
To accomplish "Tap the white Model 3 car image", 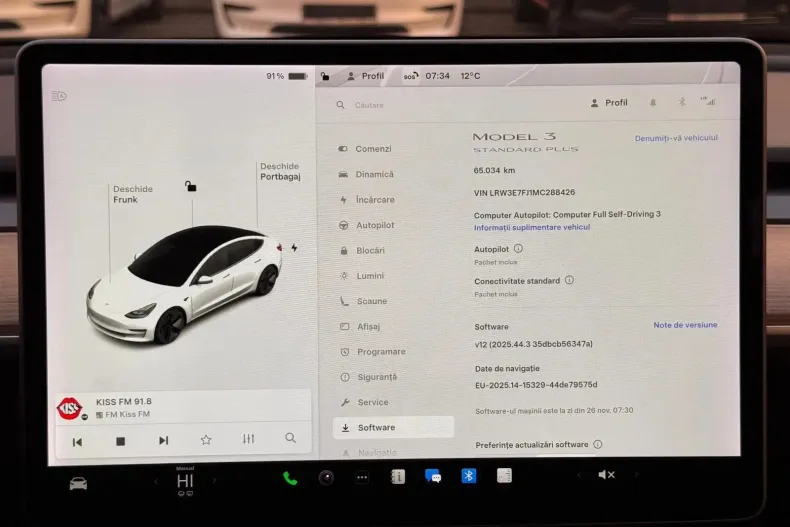I will click(x=184, y=284).
